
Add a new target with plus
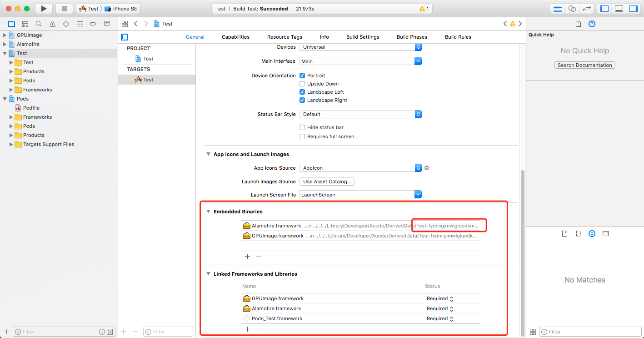click(x=124, y=332)
